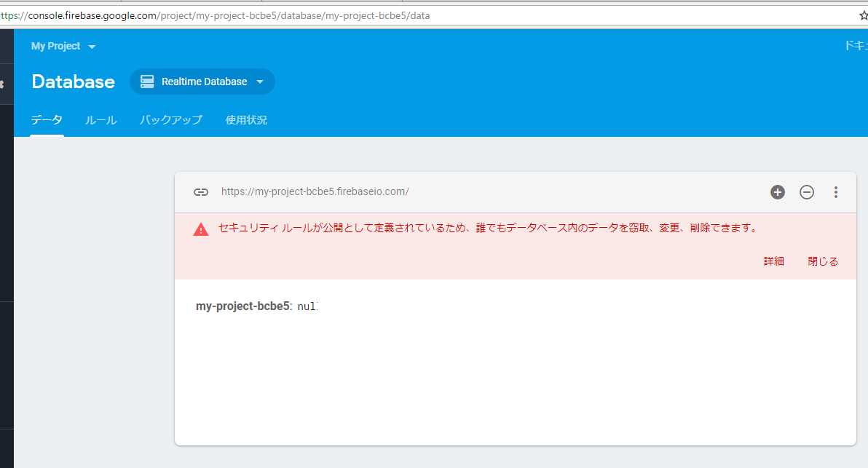This screenshot has width=868, height=468.
Task: Switch to the ルール tab
Action: pos(100,120)
